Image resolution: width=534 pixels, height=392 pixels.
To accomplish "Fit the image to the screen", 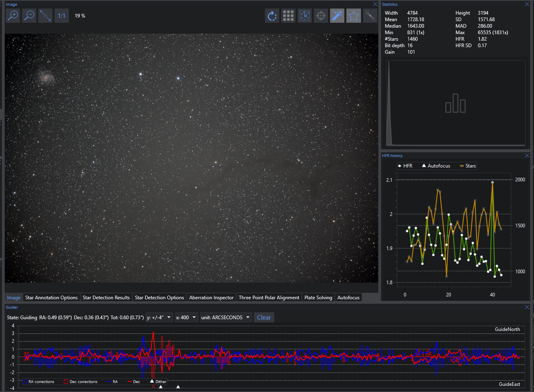I will 45,16.
